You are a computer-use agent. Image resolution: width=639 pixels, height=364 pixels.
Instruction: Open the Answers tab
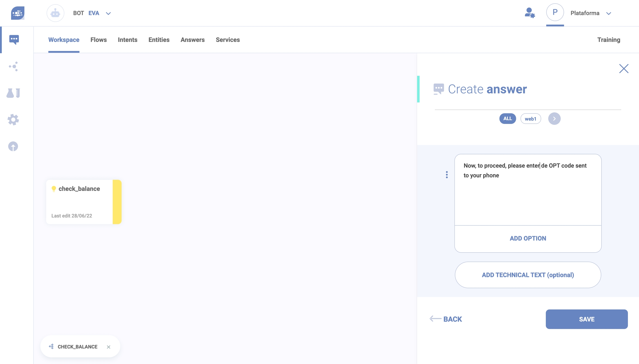(192, 40)
